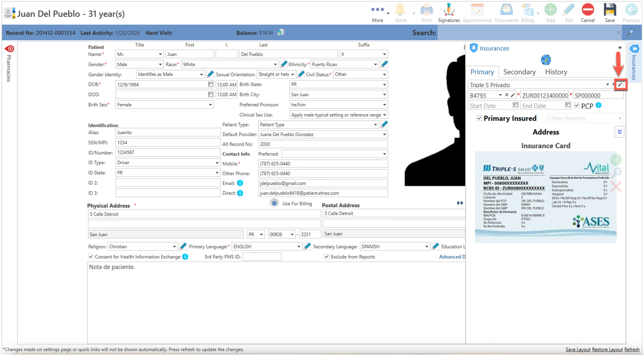Open the Default Provider dropdown
Viewport: 644px width, 355px height.
point(384,134)
